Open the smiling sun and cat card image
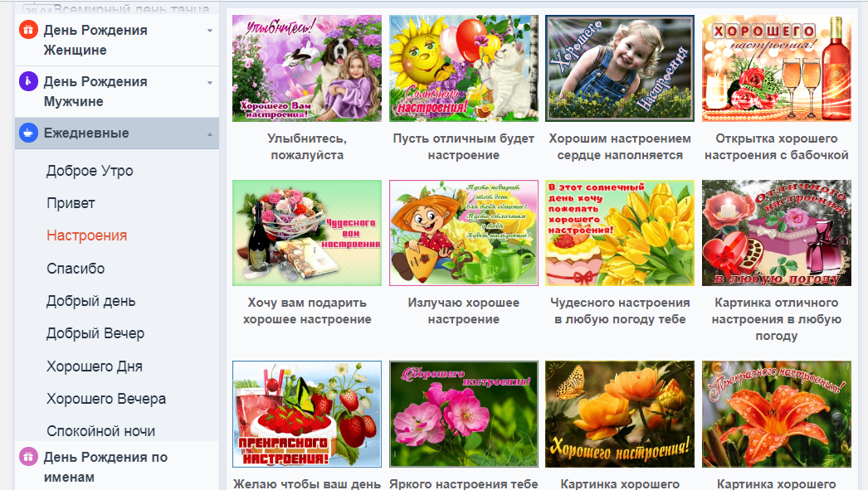The height and width of the screenshot is (490, 868). (463, 69)
